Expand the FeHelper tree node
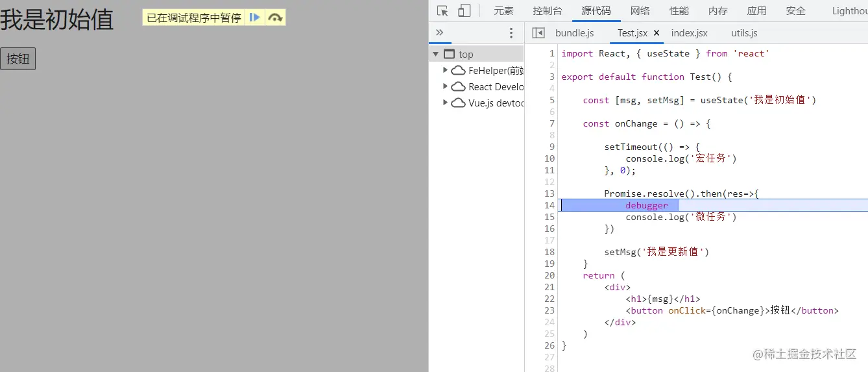Viewport: 868px width, 372px height. coord(445,70)
